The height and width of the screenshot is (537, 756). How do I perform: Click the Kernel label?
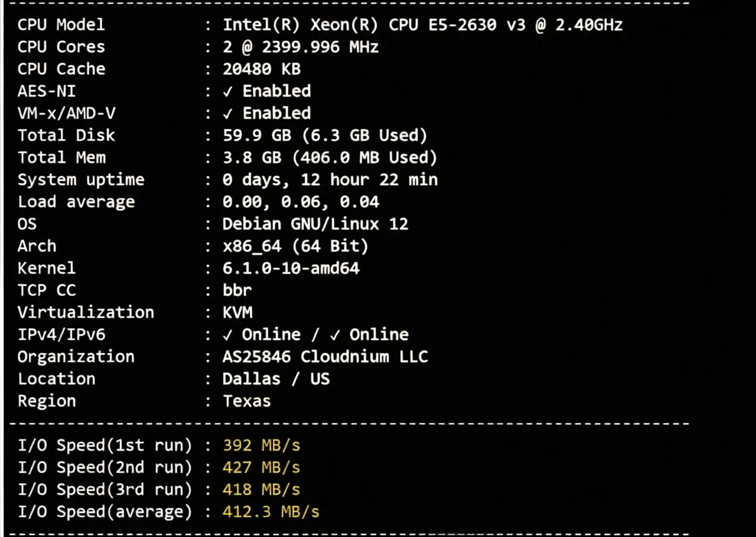pos(47,268)
